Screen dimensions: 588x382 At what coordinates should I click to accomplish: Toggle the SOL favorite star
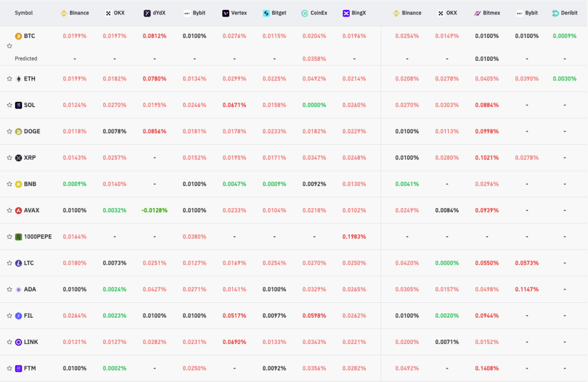tap(9, 105)
